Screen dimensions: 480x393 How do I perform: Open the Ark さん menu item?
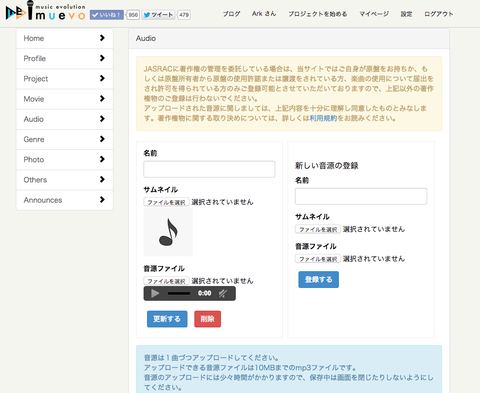click(x=264, y=14)
